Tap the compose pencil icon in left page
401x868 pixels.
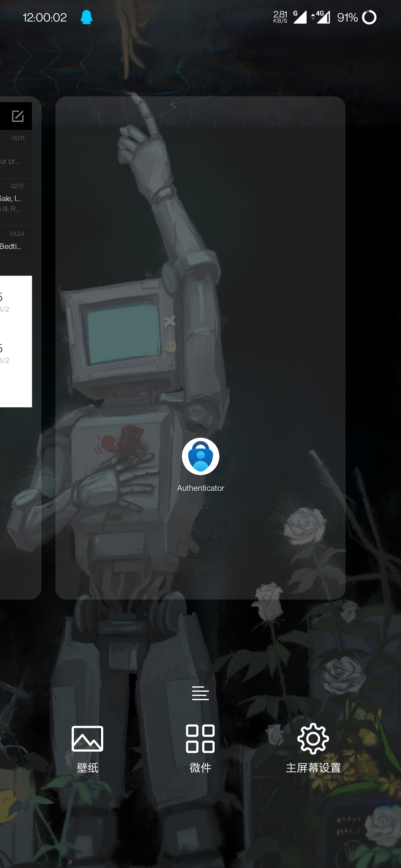click(x=17, y=116)
